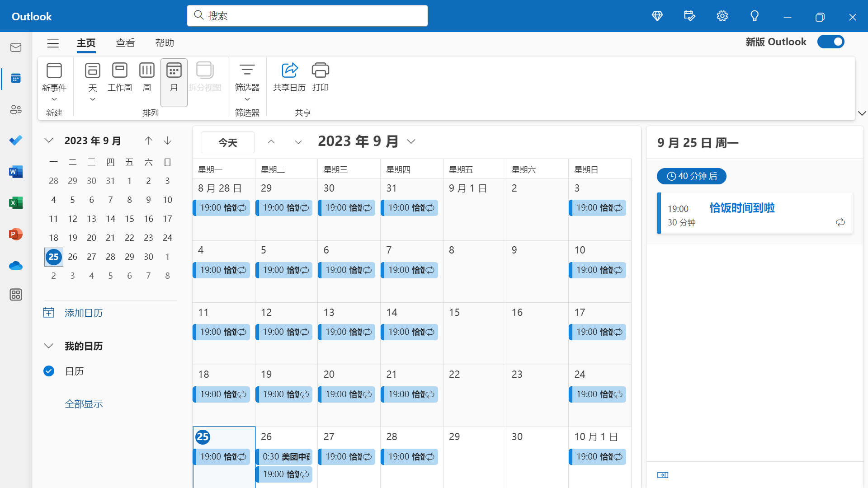Open Mail from the left sidebar
The width and height of the screenshot is (868, 488).
pos(16,47)
